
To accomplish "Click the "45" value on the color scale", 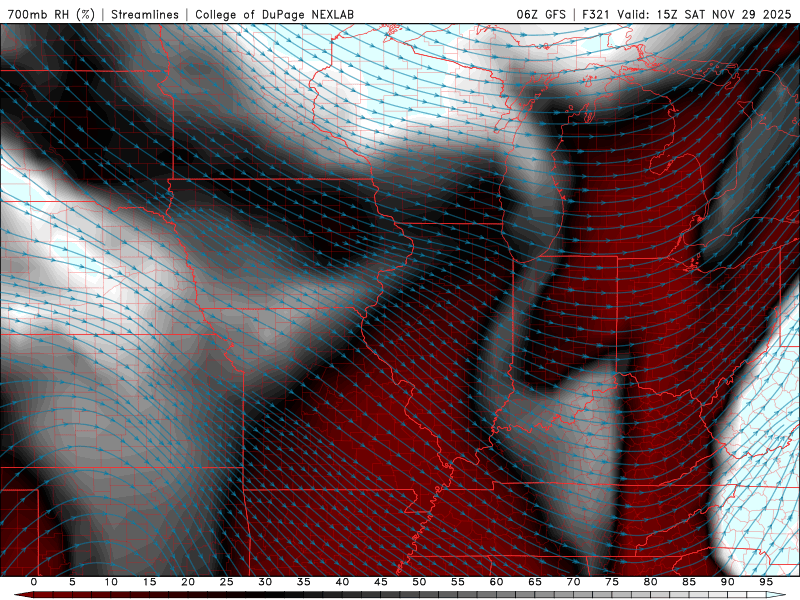I will coord(381,582).
